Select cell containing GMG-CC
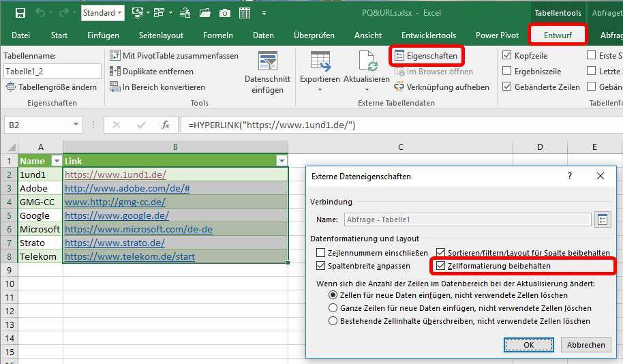 click(x=40, y=202)
